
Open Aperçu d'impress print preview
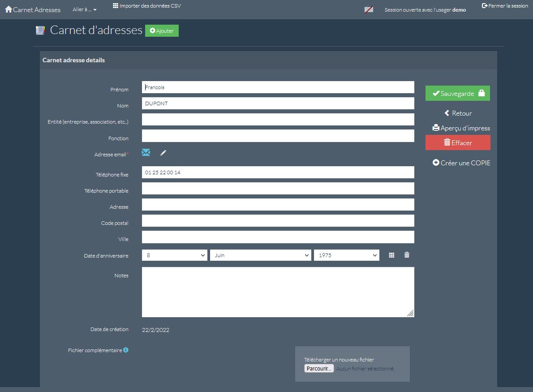(461, 128)
